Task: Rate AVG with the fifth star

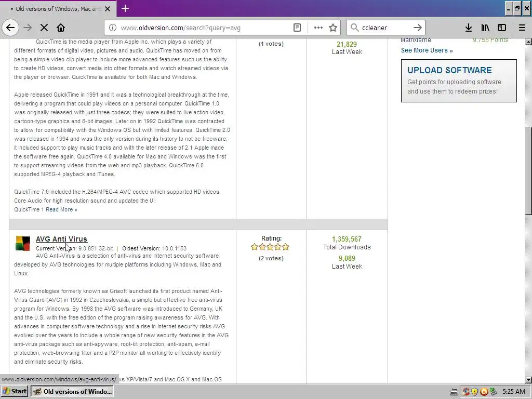Action: point(286,247)
